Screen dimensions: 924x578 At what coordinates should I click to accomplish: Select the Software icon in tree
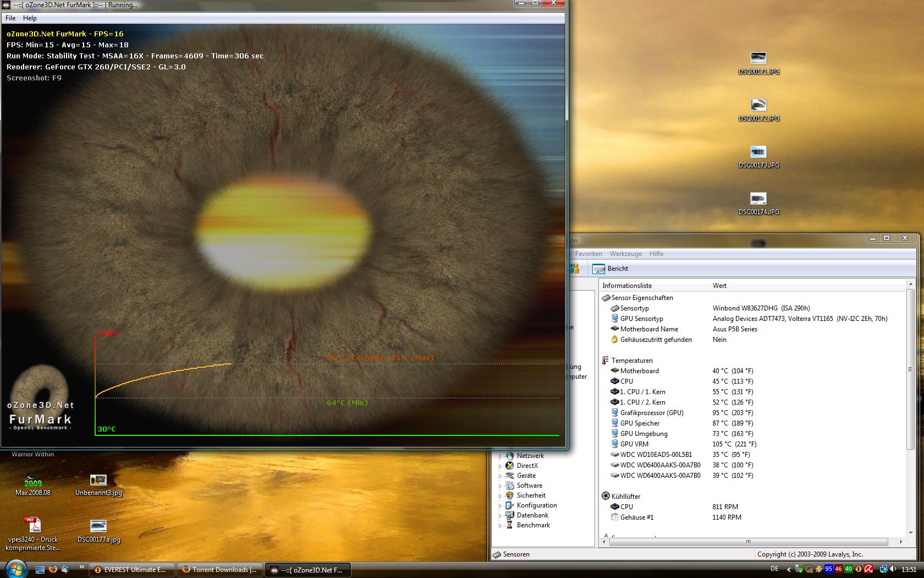point(510,486)
